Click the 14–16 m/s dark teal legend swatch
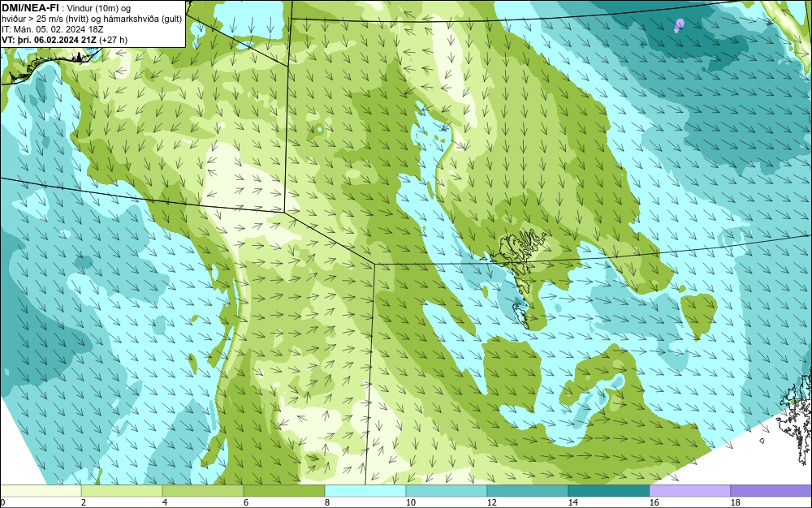The height and width of the screenshot is (508, 812). click(x=608, y=491)
